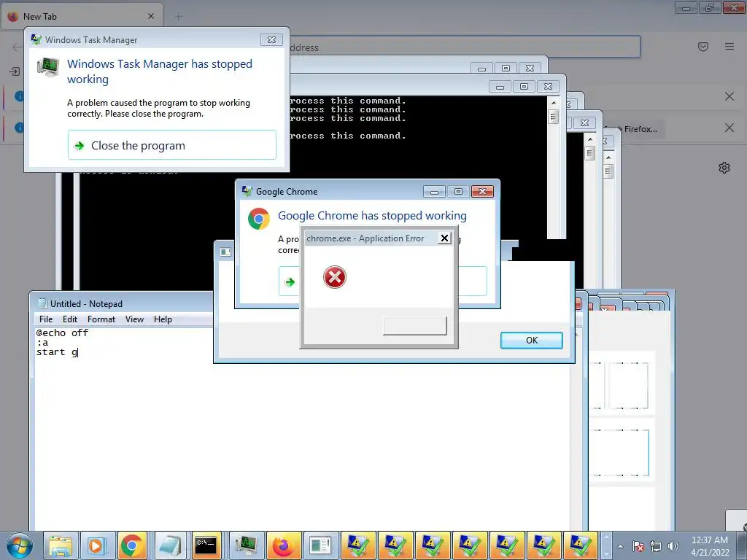Launch Windows Media Player taskbar icon

click(97, 545)
